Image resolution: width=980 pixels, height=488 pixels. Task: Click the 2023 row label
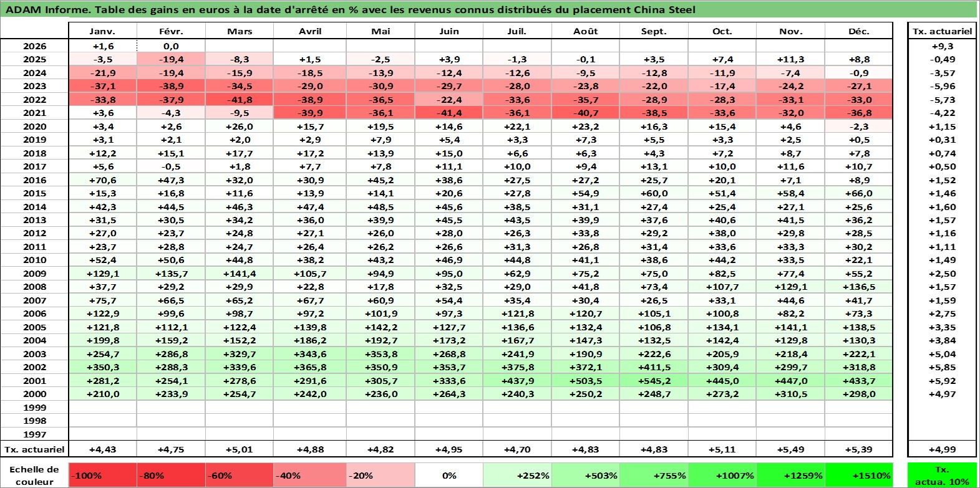[x=34, y=86]
